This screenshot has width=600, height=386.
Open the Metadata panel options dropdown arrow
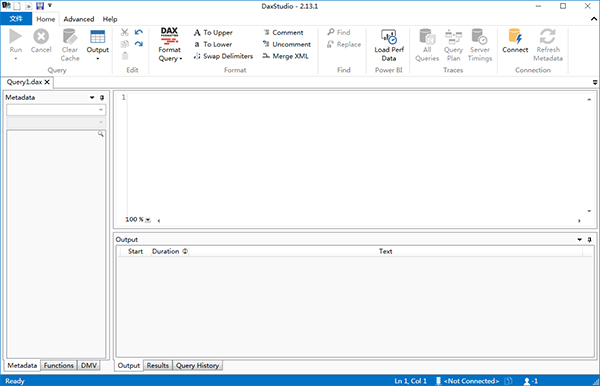click(92, 98)
